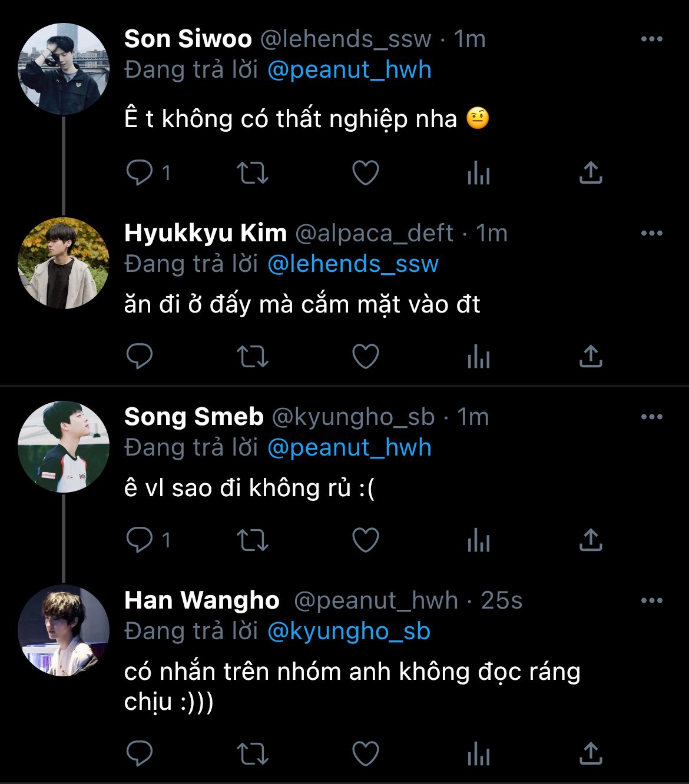The width and height of the screenshot is (689, 784).
Task: Open Han Wangho's profile name
Action: pyautogui.click(x=202, y=600)
